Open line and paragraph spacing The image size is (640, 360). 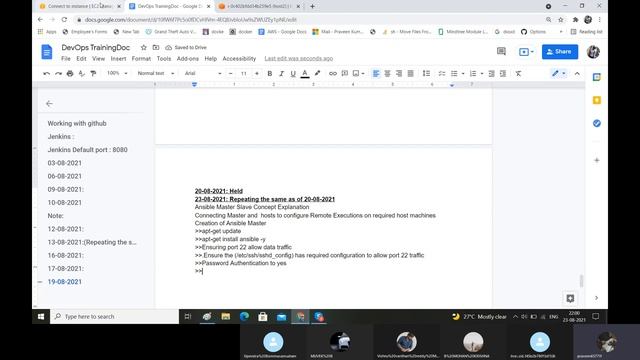point(426,73)
